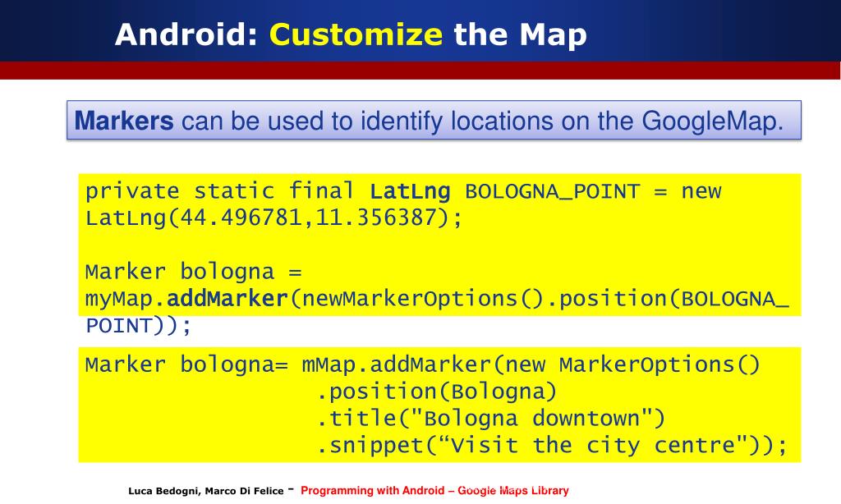The height and width of the screenshot is (504, 841).
Task: Click the code line ".position(Bologna)"
Action: tap(437, 392)
